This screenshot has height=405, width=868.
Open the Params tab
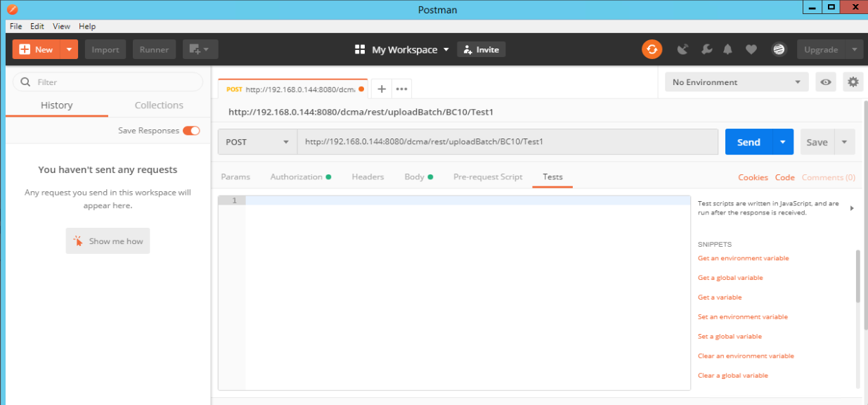[235, 177]
